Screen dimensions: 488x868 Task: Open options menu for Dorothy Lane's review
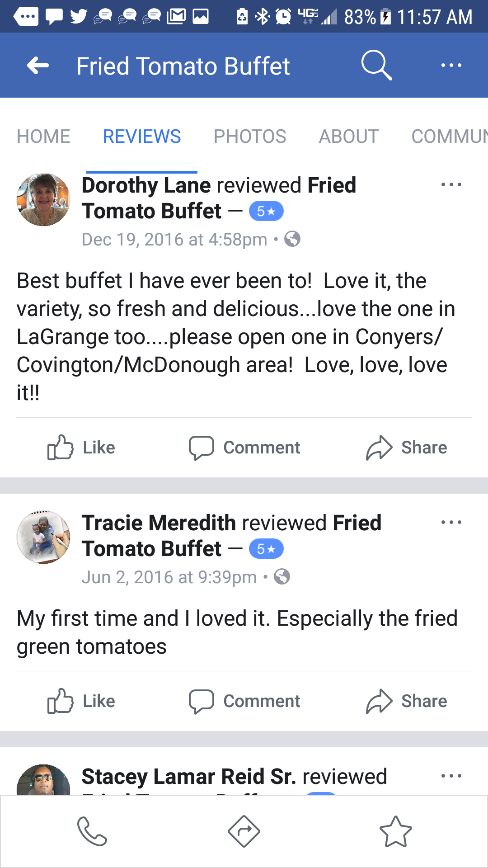pyautogui.click(x=451, y=184)
